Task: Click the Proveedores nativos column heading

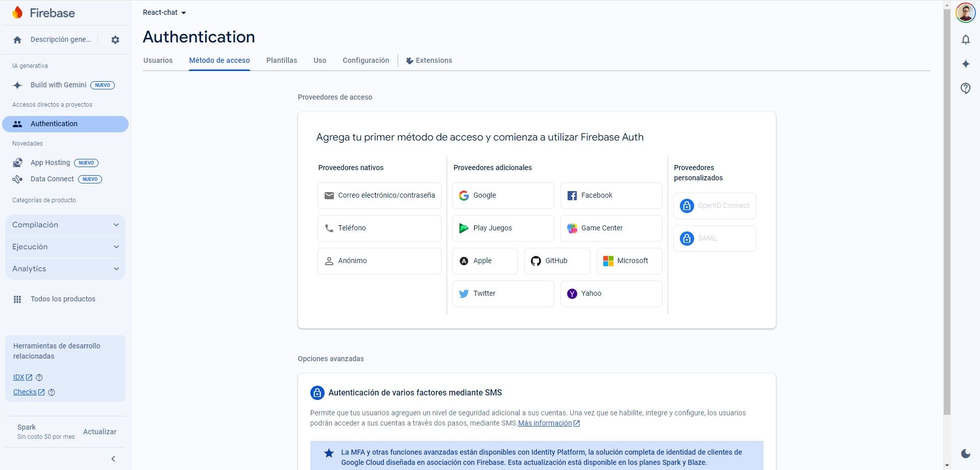Action: point(351,168)
